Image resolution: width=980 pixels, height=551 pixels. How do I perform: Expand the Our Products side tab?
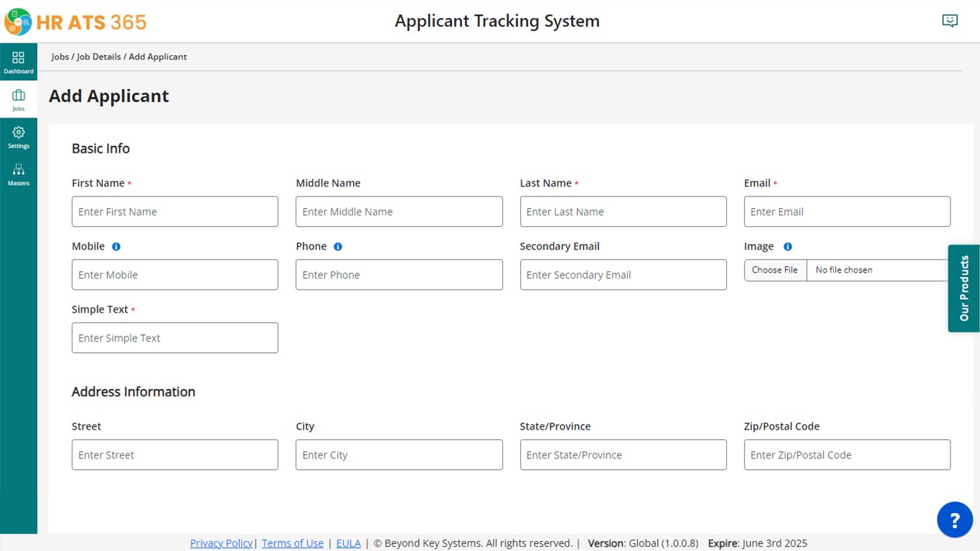[x=963, y=288]
